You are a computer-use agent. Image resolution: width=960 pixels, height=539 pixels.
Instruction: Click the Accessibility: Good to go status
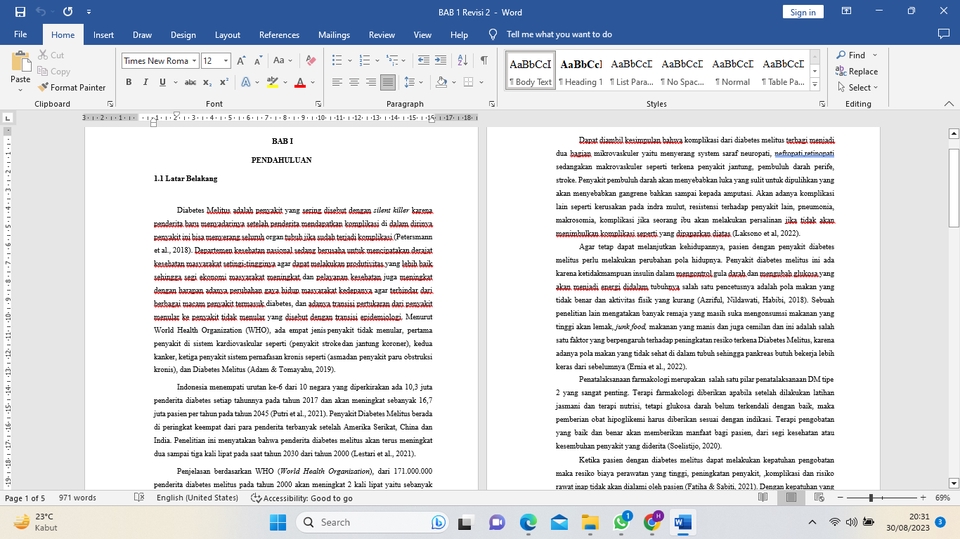pyautogui.click(x=302, y=498)
